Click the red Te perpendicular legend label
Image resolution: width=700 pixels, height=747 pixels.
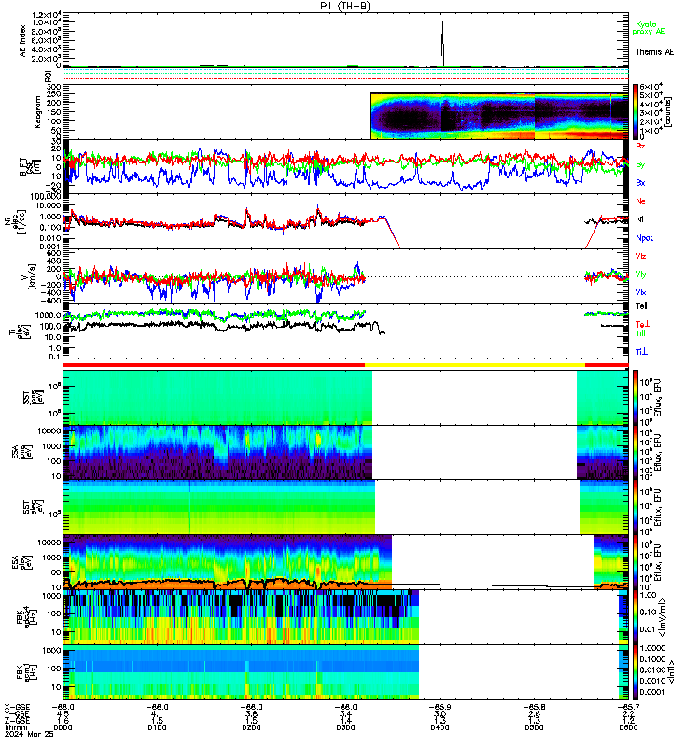point(642,324)
